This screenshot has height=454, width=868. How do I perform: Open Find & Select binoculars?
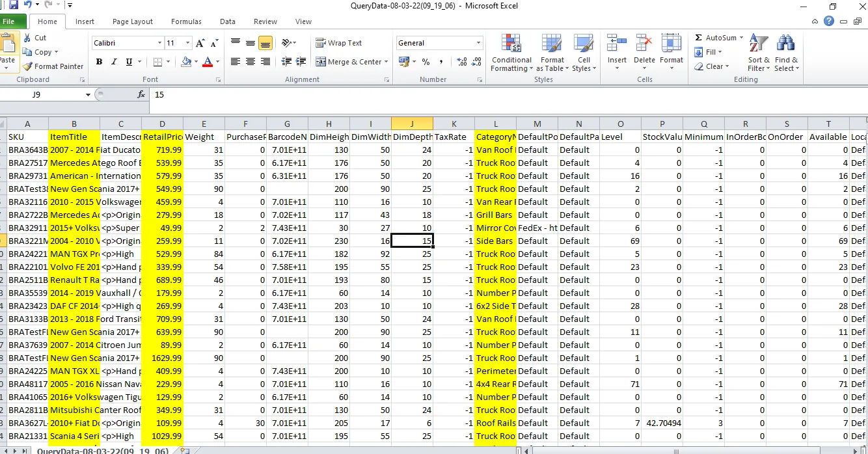pos(786,53)
